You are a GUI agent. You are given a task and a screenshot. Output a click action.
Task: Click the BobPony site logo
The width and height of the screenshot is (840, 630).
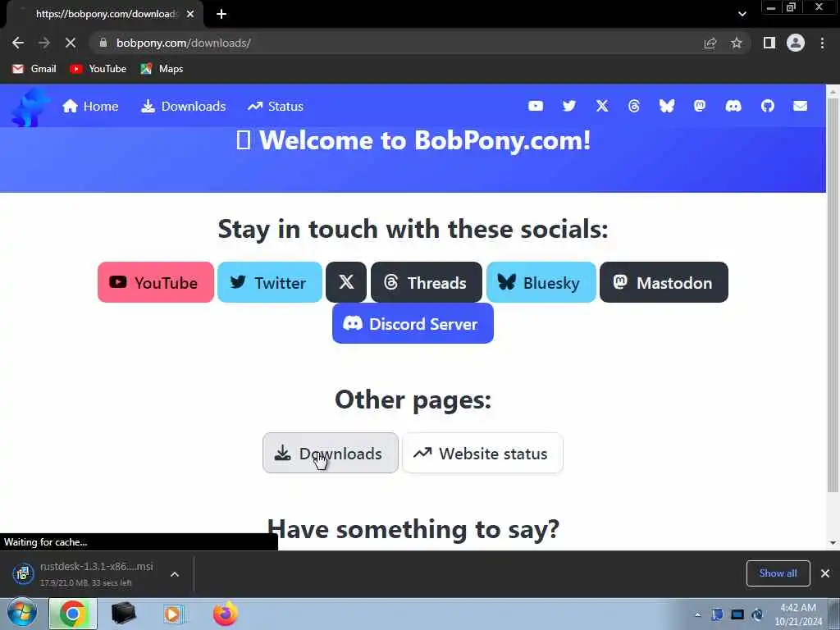point(30,107)
